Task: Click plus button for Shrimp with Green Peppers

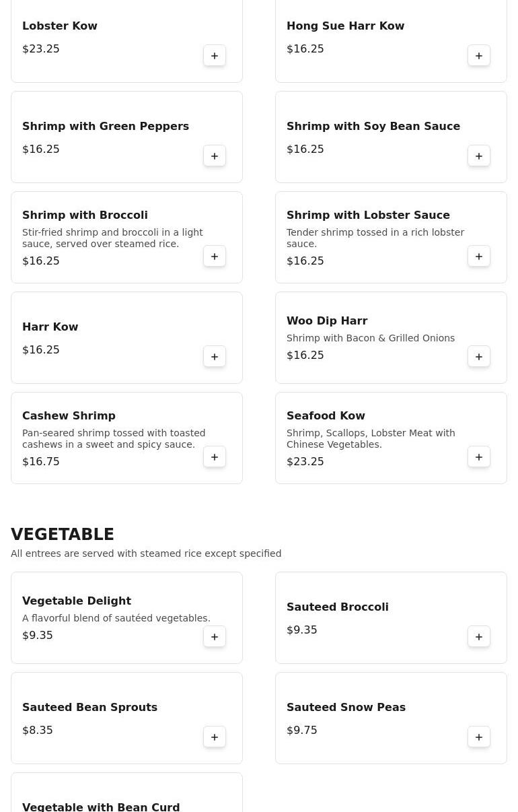Action: click(x=215, y=156)
